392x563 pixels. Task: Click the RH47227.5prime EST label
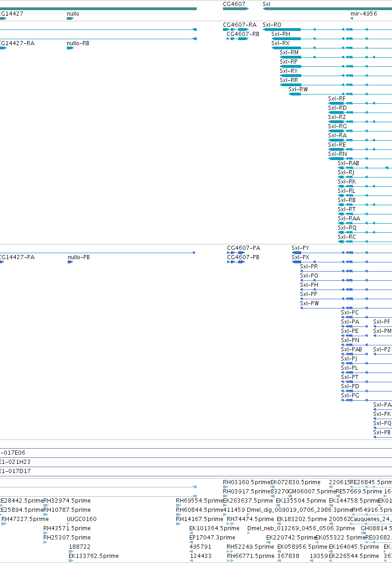tap(25, 519)
